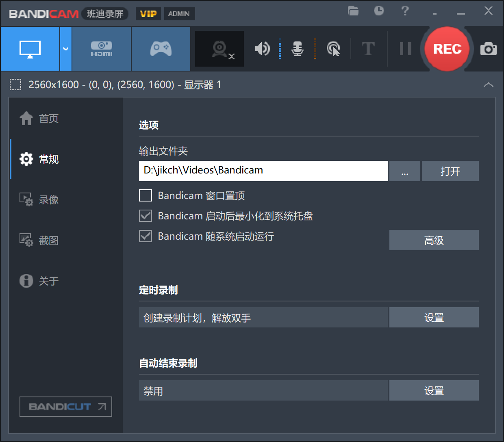Browse for output folder with ... button
The height and width of the screenshot is (442, 504).
point(404,171)
